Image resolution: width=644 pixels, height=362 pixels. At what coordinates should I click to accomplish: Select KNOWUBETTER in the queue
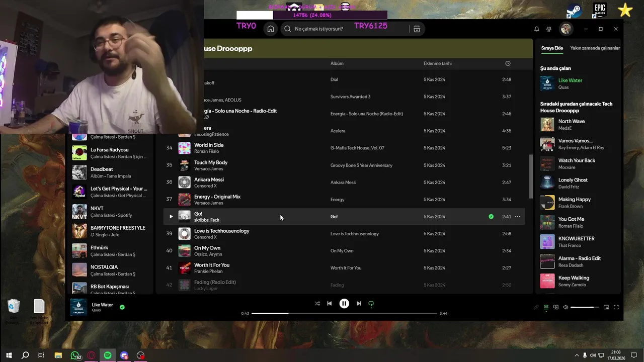click(579, 242)
